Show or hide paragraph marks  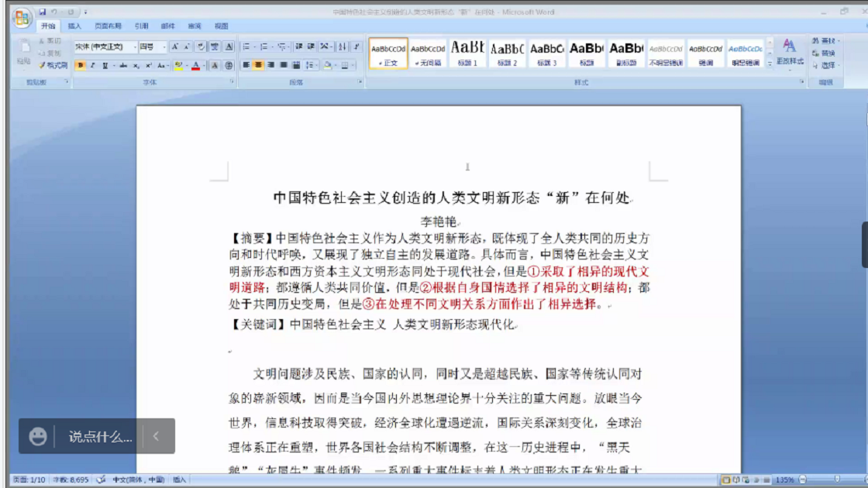click(x=356, y=47)
